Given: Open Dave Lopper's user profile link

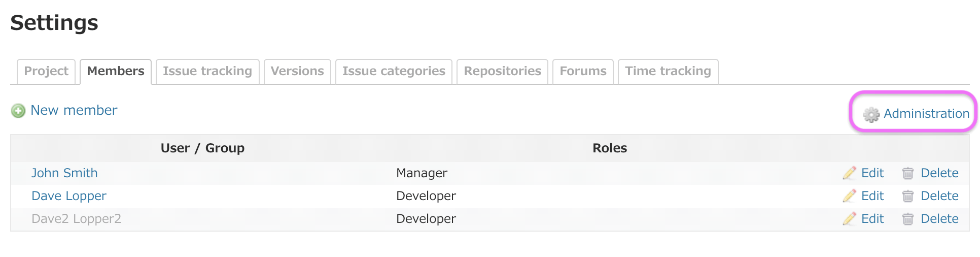Looking at the screenshot, I should [69, 196].
